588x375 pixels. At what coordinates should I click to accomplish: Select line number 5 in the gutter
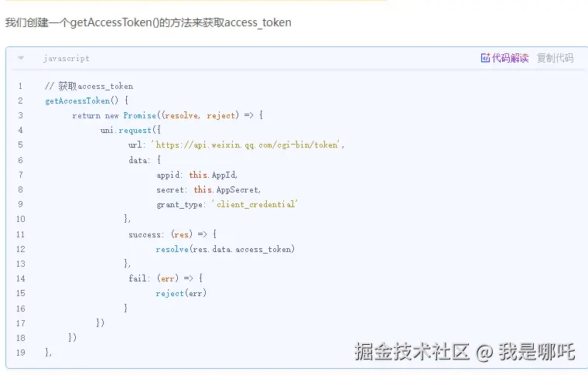tap(20, 145)
